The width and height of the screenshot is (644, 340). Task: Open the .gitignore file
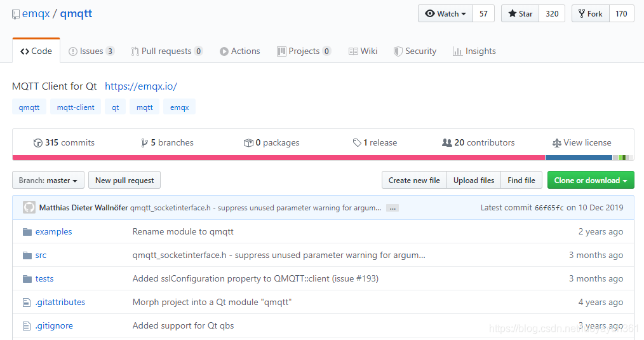(x=54, y=325)
